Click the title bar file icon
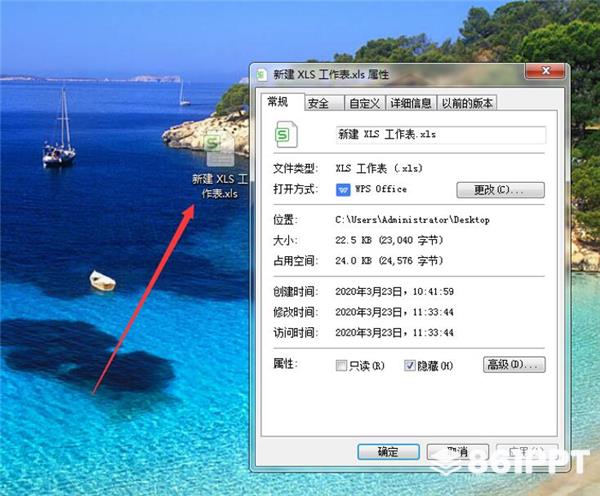 (262, 74)
